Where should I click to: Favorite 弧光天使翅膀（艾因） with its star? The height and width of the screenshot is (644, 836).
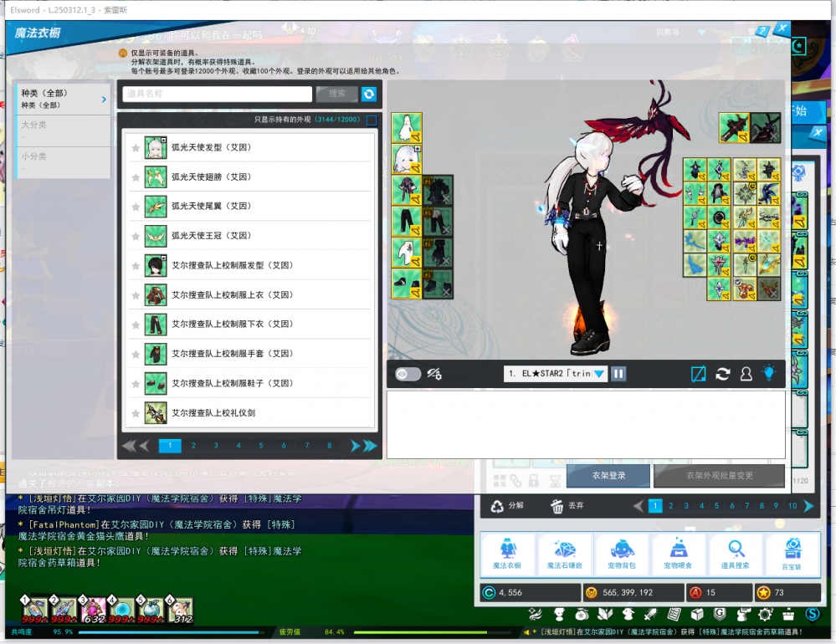(x=136, y=177)
